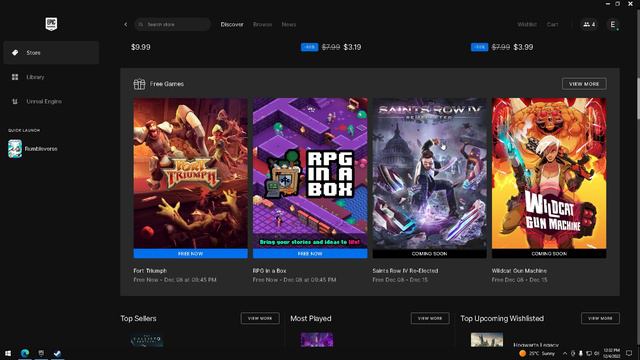Click the discounted $3.19 price
This screenshot has height=360, width=640.
pos(352,47)
